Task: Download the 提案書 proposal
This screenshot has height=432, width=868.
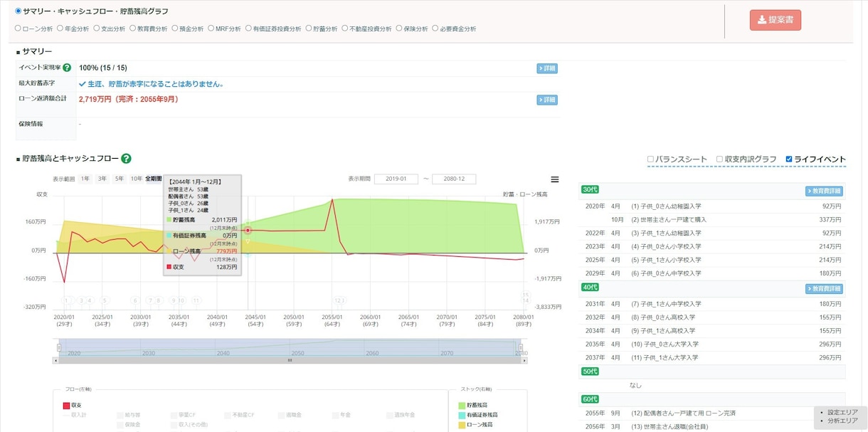Action: [x=776, y=20]
